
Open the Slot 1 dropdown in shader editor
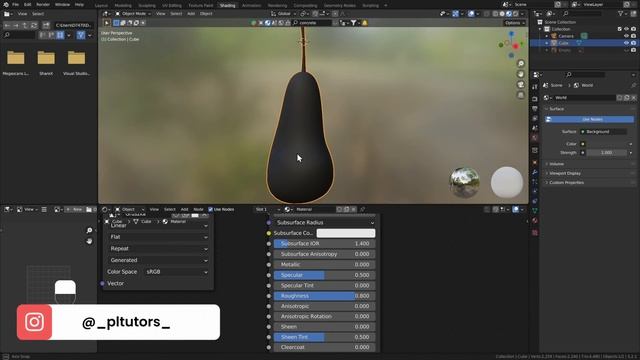click(267, 209)
